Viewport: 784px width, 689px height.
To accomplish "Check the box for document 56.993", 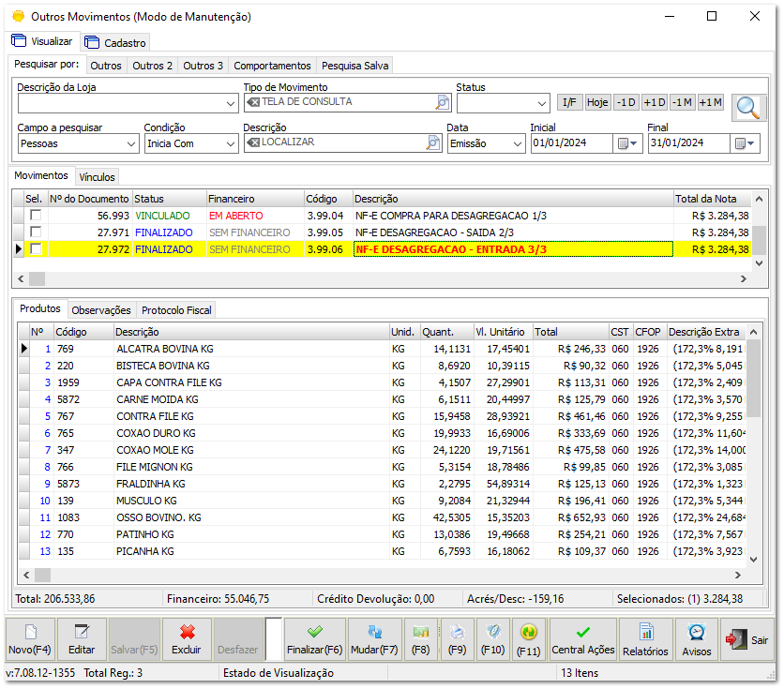I will pyautogui.click(x=36, y=216).
